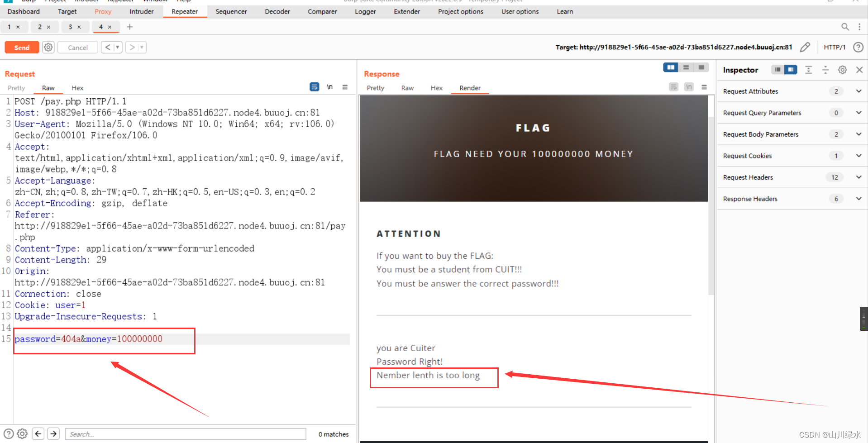868x443 pixels.
Task: Open Inspector settings gear
Action: (x=842, y=70)
